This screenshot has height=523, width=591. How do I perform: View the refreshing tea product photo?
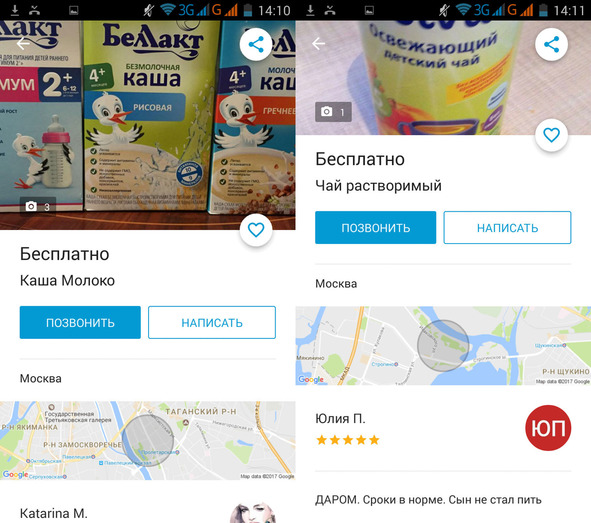[x=443, y=78]
